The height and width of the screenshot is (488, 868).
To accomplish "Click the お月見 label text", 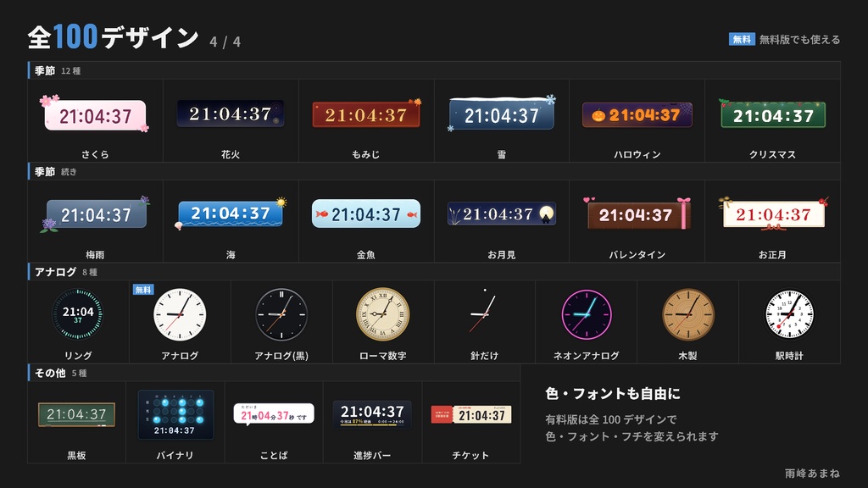I will (x=502, y=254).
